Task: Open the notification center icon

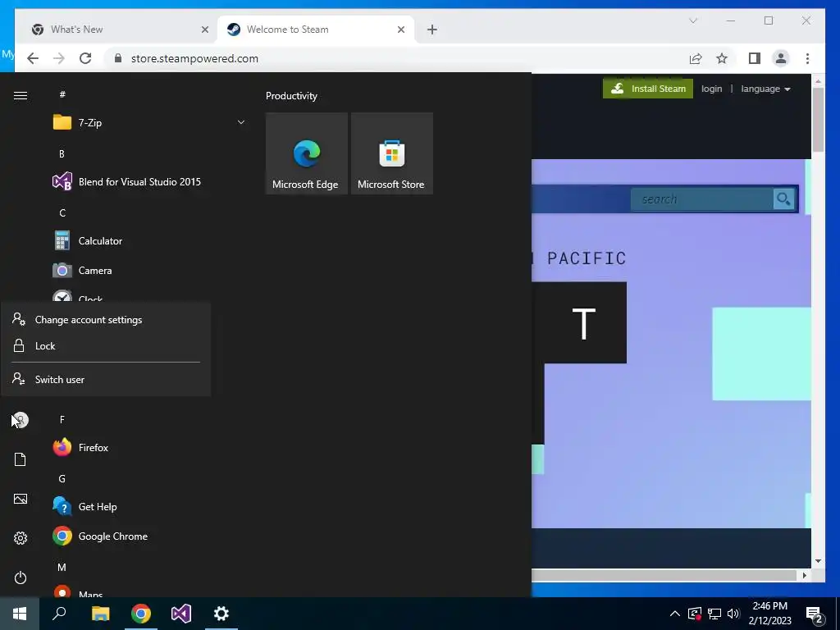Action: coord(815,614)
